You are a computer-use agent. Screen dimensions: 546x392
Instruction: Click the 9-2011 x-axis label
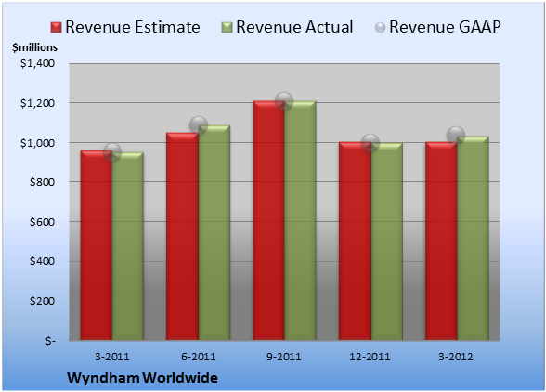click(284, 357)
